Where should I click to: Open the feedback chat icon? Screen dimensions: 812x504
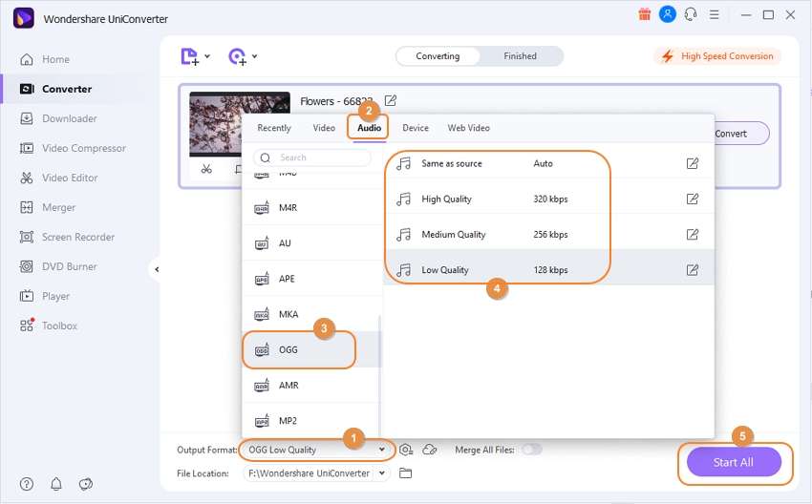(x=85, y=484)
